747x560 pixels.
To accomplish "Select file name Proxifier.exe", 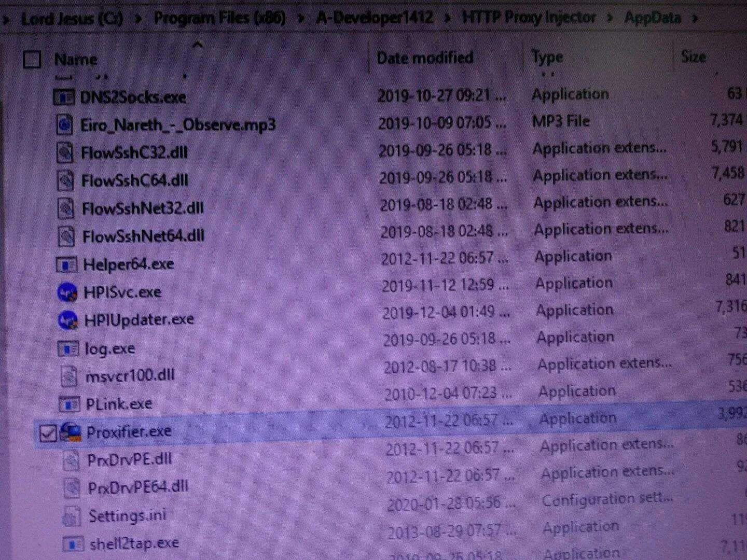I will tap(129, 431).
